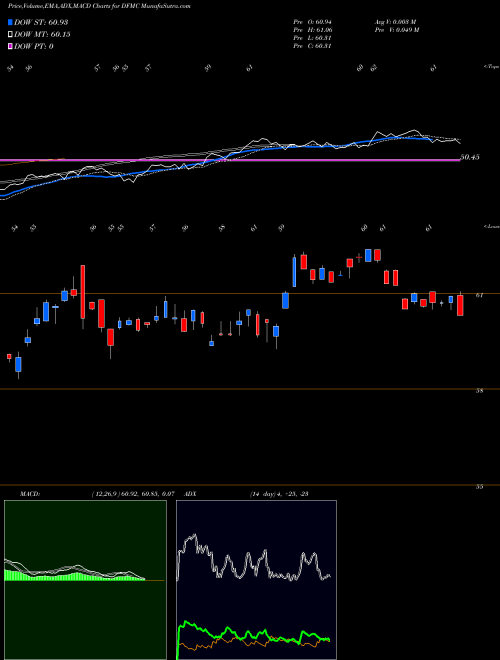The image size is (500, 660).
Task: Open the dark blue ADX indicator panel
Action: (256, 580)
